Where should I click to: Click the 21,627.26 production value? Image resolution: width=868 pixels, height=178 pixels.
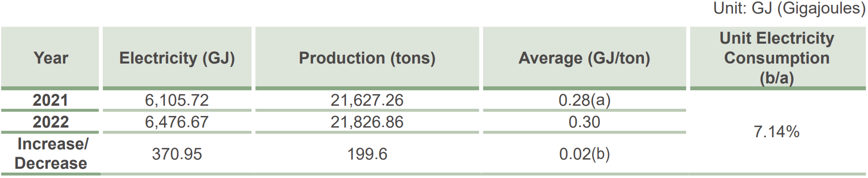coord(367,100)
